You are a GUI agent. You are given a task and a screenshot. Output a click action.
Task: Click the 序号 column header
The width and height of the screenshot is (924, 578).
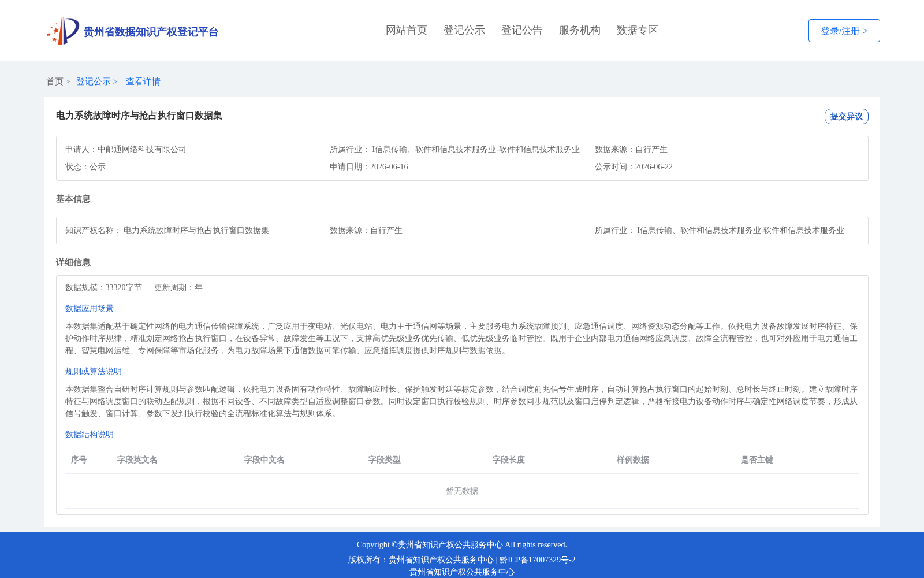[79, 460]
